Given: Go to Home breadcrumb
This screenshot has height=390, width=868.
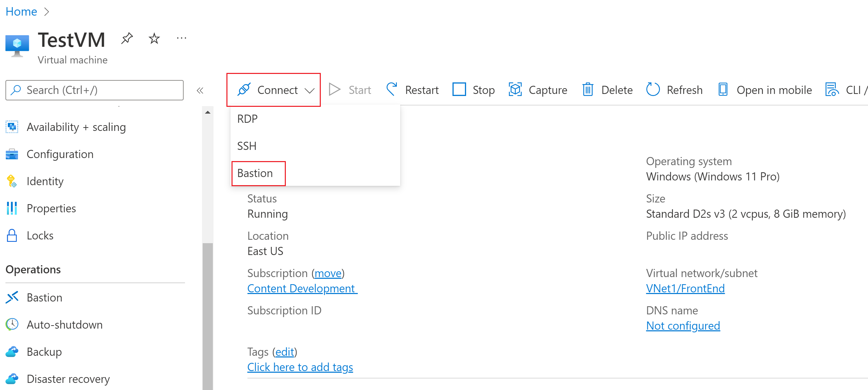Looking at the screenshot, I should point(21,12).
